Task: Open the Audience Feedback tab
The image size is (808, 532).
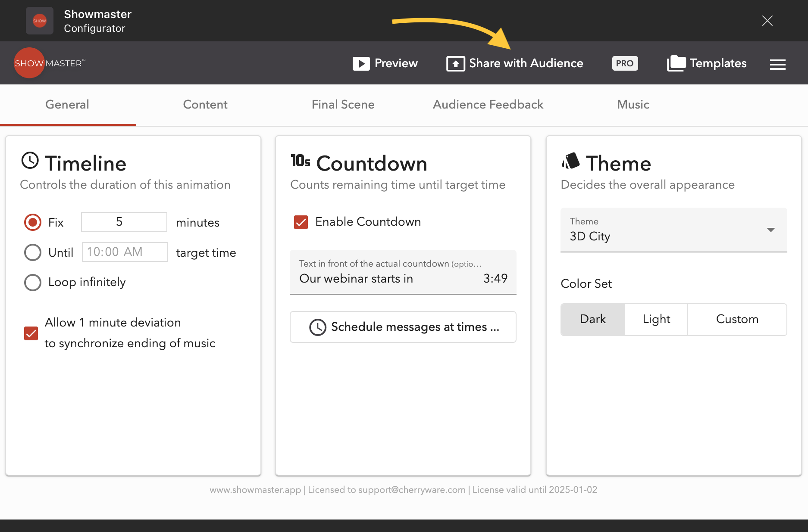Action: coord(488,105)
